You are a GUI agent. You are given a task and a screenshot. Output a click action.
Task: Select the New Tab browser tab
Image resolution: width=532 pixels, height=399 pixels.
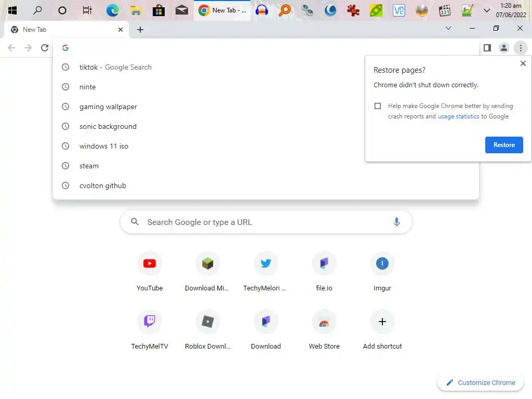[x=66, y=30]
